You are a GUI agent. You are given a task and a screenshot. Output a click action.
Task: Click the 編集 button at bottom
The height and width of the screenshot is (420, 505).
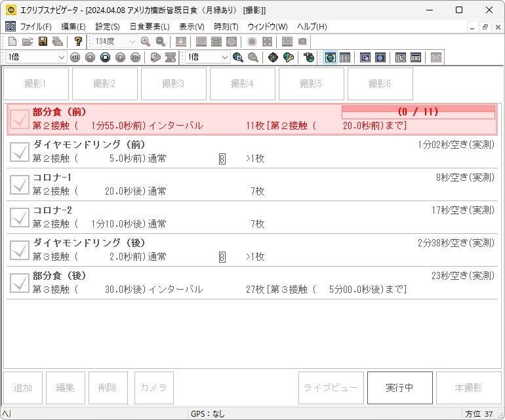coord(66,388)
